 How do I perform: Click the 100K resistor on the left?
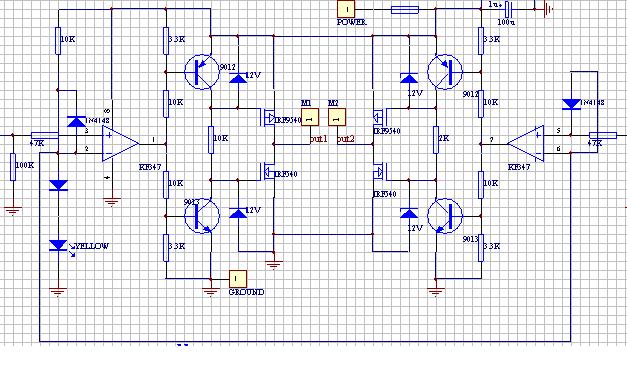pos(13,166)
